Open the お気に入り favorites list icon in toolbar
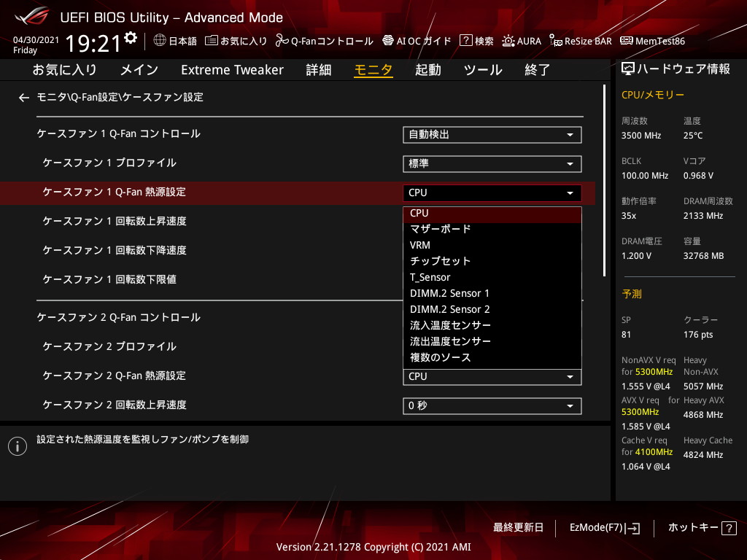The width and height of the screenshot is (747, 560). click(x=211, y=41)
